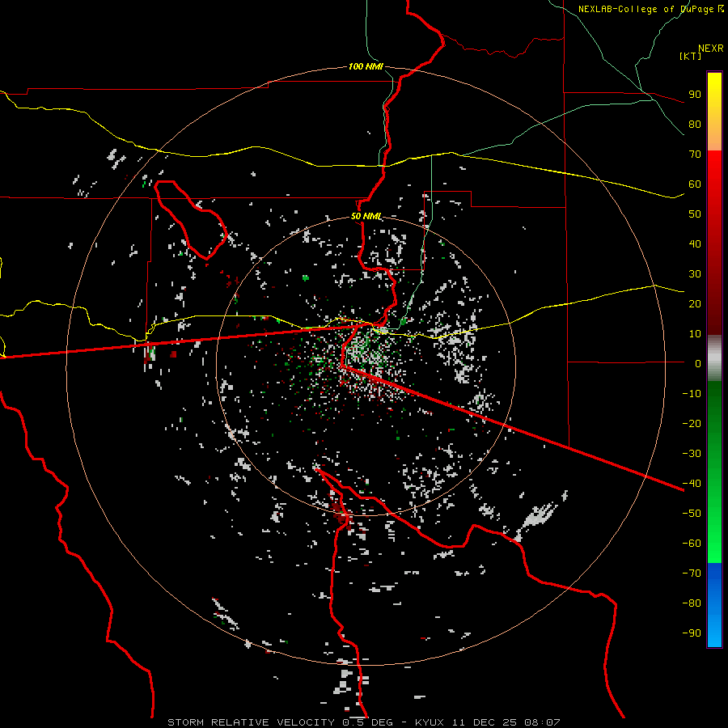Click the -90 value on velocity scale
The image size is (728, 728).
692,633
